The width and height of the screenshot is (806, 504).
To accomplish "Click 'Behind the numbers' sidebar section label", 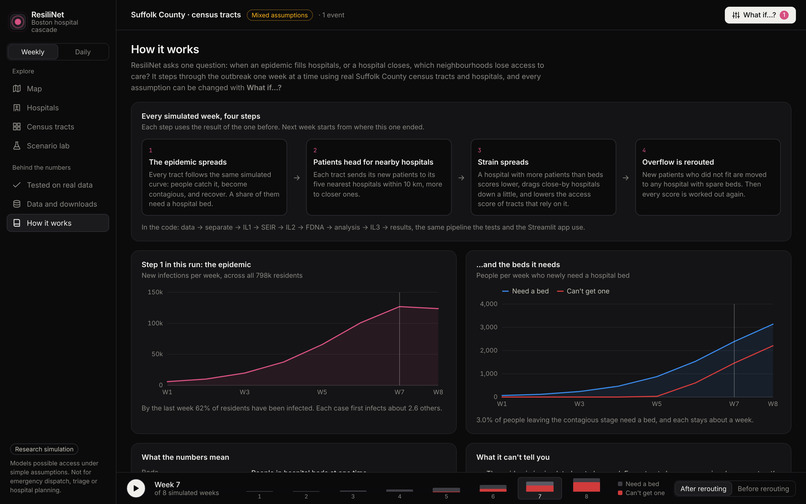I will pos(42,168).
